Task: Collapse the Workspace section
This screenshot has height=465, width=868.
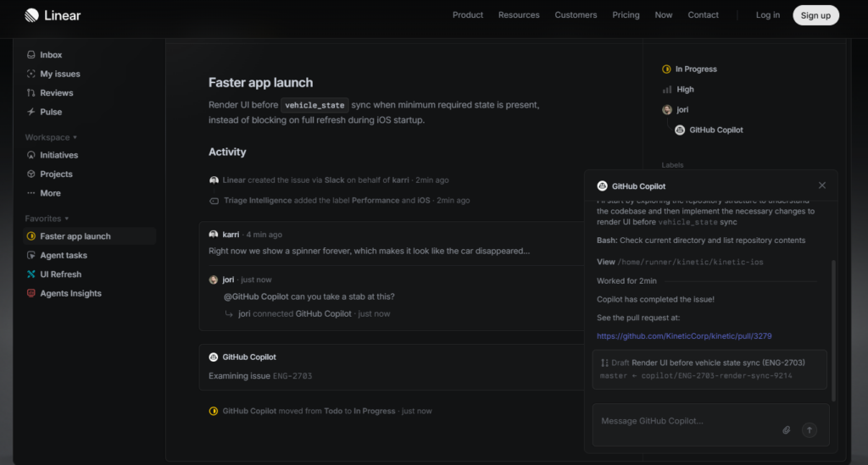Action: 51,137
